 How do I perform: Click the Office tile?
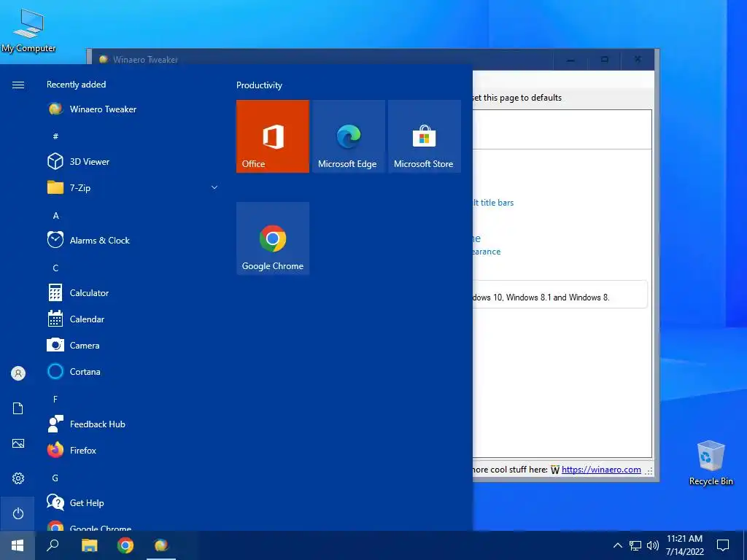point(273,136)
